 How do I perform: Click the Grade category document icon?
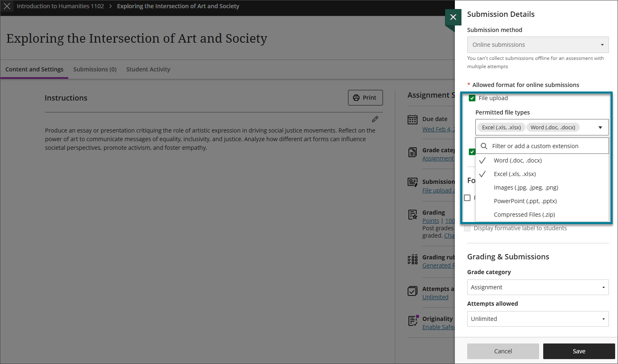pyautogui.click(x=413, y=152)
